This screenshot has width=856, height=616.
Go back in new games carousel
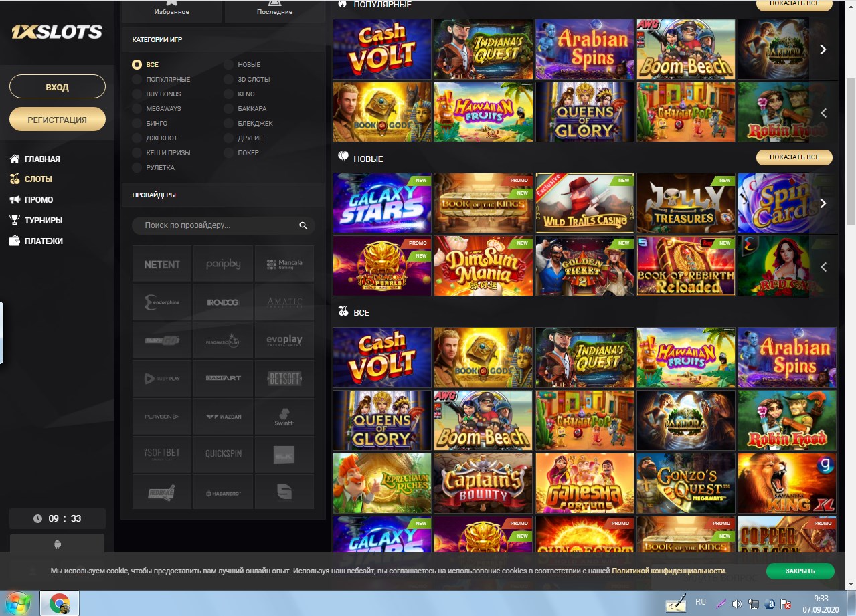(824, 266)
